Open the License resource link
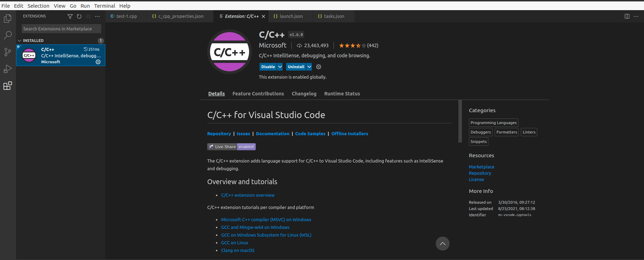Image resolution: width=644 pixels, height=260 pixels. click(477, 180)
